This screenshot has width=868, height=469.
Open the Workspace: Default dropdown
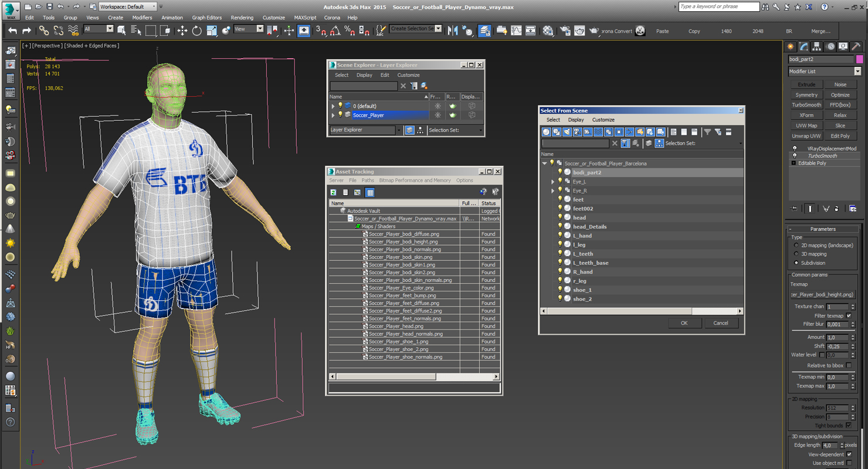pos(127,6)
